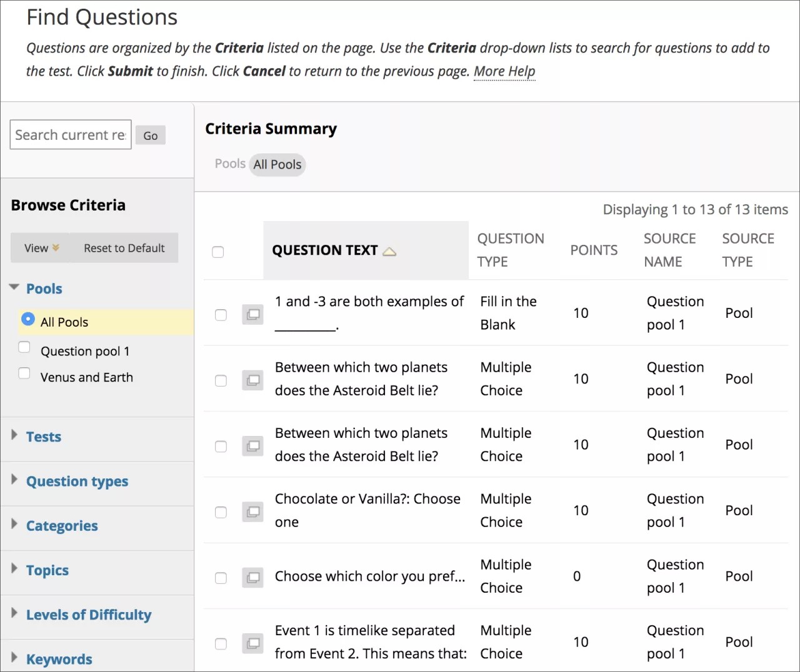Preview the "Event 1 is timelike separated" question

252,643
